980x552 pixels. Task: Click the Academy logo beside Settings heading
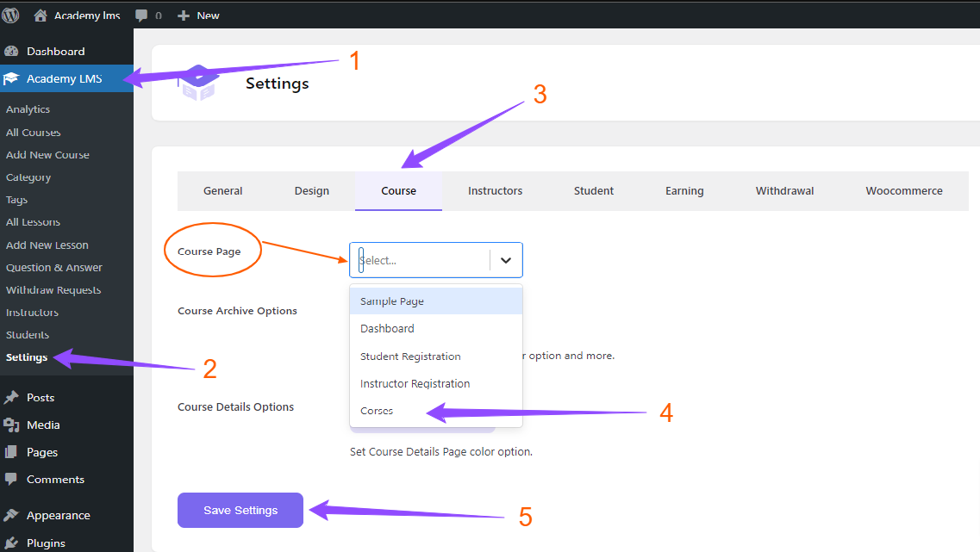pos(199,83)
